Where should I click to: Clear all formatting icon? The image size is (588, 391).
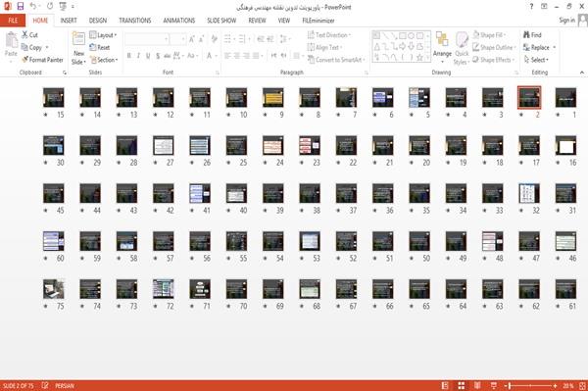215,38
